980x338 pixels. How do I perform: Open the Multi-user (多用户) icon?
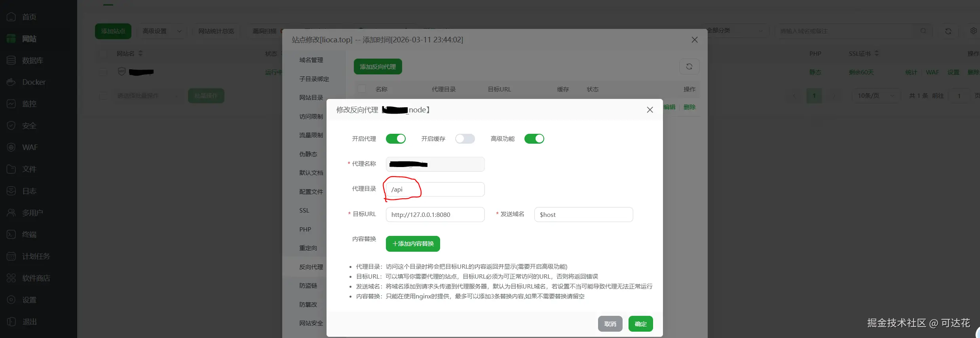[x=11, y=213]
